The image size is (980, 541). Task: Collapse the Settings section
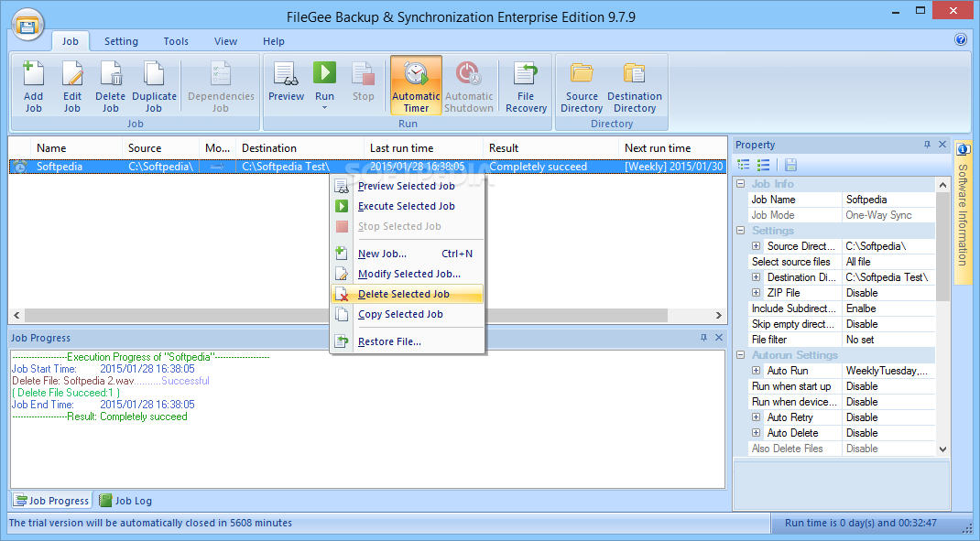[x=741, y=231]
